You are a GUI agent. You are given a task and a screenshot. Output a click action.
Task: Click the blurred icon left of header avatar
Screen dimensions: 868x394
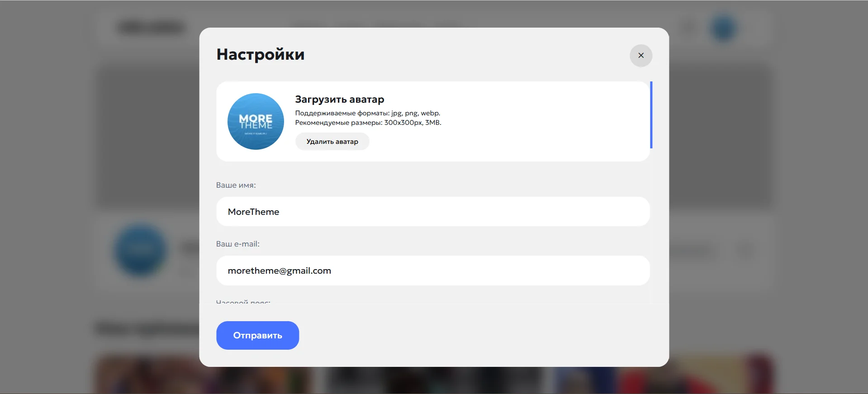point(688,28)
